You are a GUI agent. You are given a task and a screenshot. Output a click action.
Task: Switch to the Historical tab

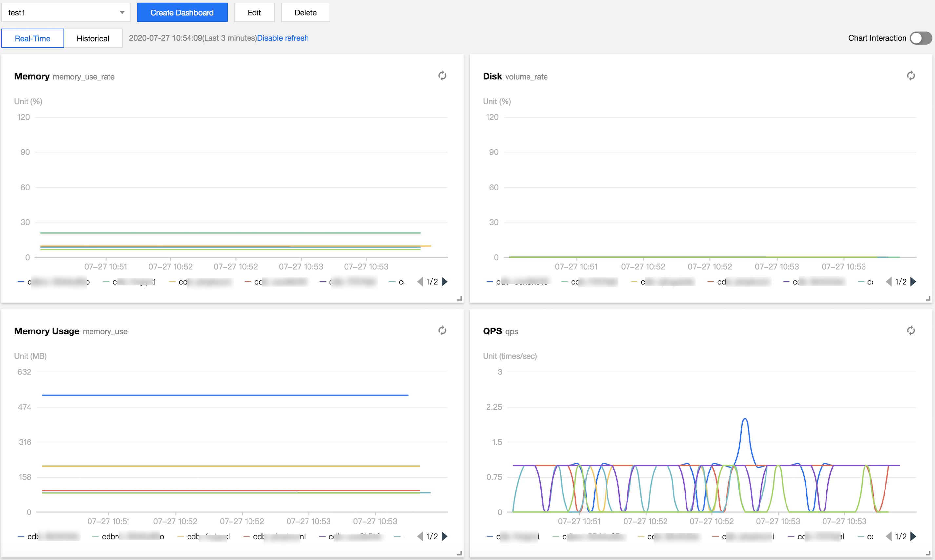pyautogui.click(x=93, y=38)
